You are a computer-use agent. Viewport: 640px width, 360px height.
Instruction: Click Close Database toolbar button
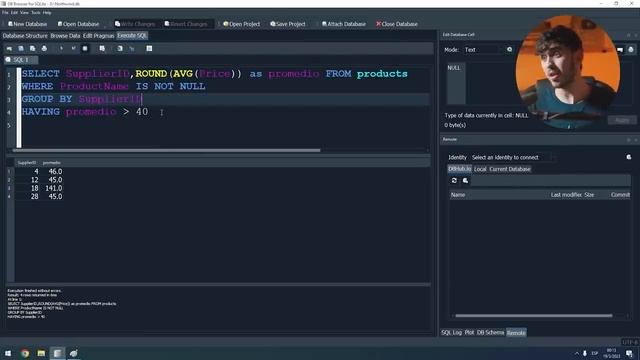[x=397, y=24]
